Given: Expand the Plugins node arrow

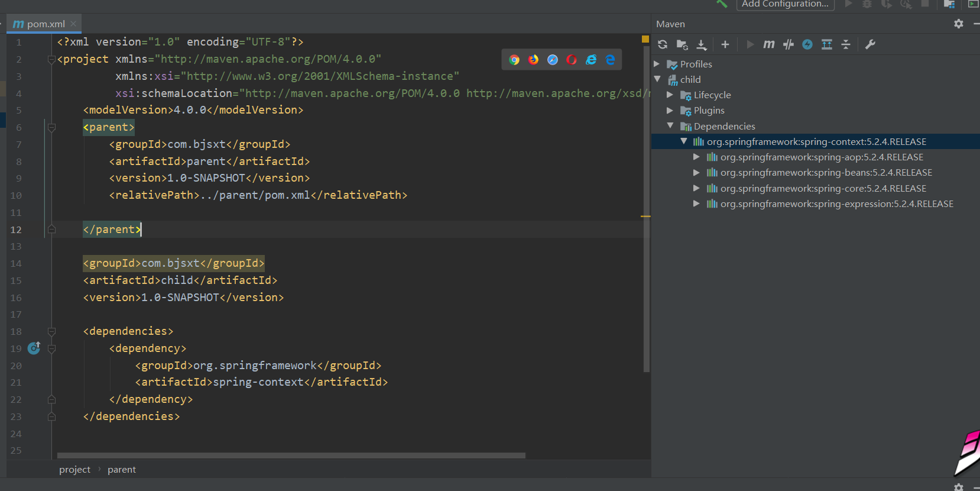Looking at the screenshot, I should (x=670, y=110).
